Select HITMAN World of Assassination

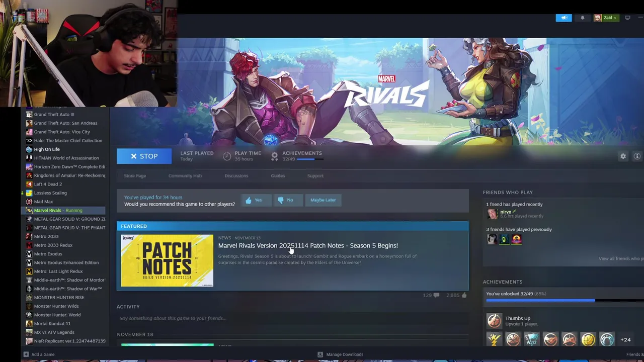(65, 158)
